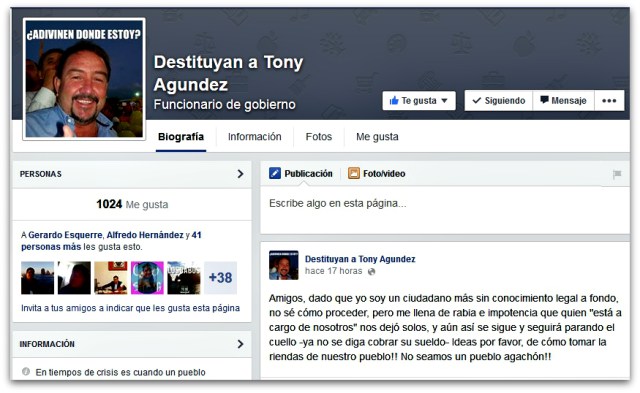Click the 'En tiempos de crisis' description text
640x393 pixels.
click(120, 372)
